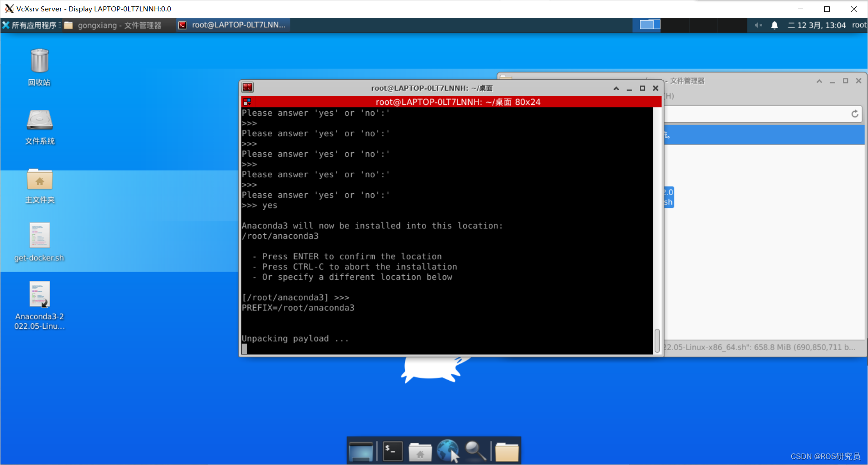Select the Anaconda3-2022.05-Linux installer on the desktop
This screenshot has width=868, height=465.
[39, 294]
